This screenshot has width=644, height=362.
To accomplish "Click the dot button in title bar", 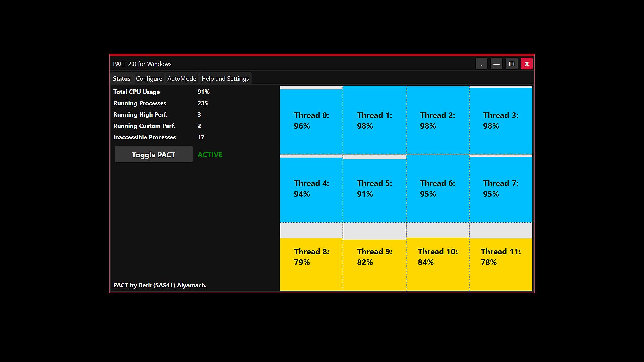I will coord(481,64).
